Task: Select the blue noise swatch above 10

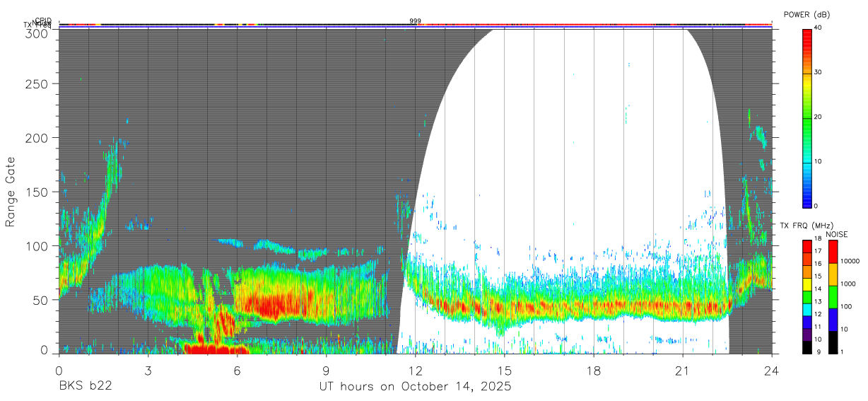Action: 832,320
